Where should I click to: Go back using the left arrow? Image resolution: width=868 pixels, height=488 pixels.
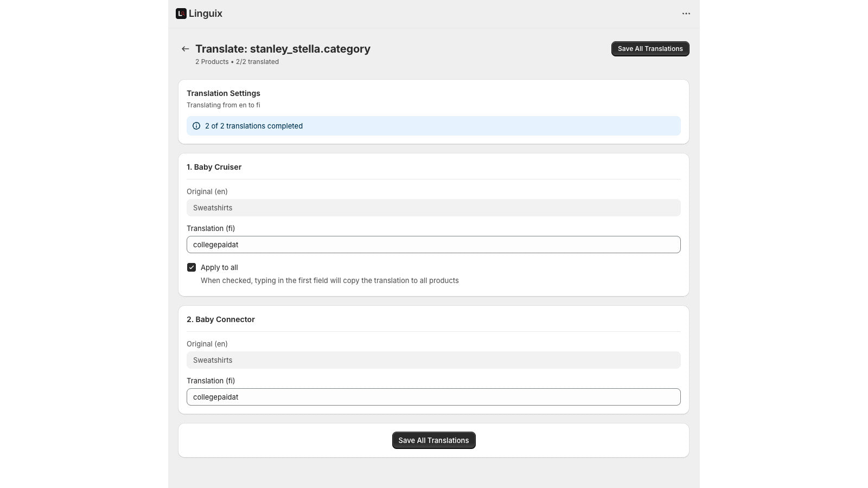tap(186, 49)
